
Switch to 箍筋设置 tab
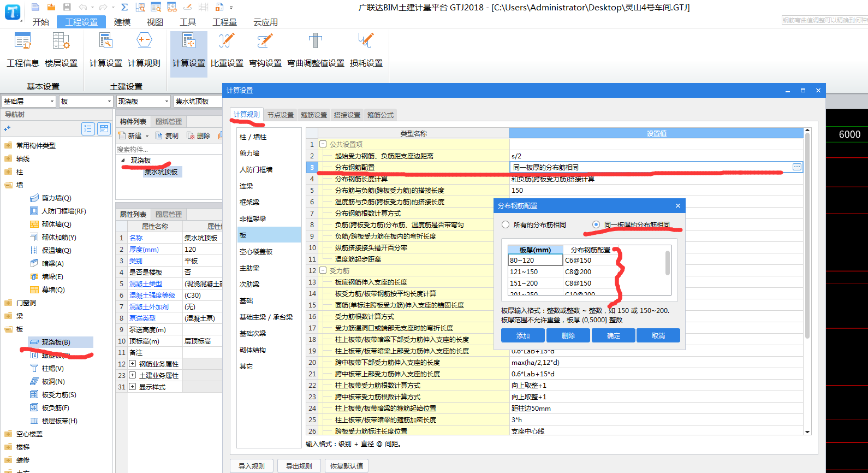pyautogui.click(x=314, y=115)
